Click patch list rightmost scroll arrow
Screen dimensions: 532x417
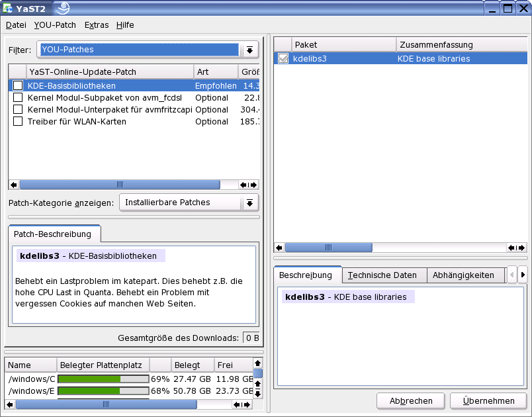pyautogui.click(x=254, y=185)
